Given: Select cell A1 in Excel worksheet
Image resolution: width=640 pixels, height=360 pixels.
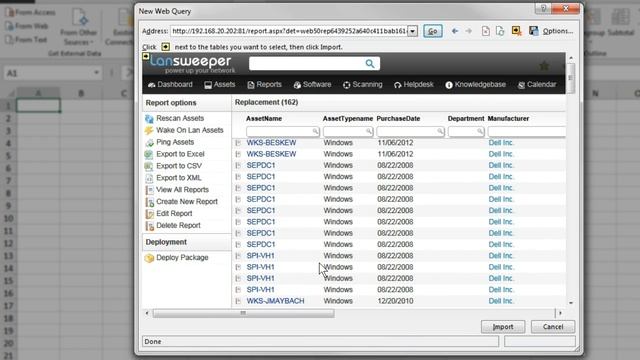Looking at the screenshot, I should point(38,105).
